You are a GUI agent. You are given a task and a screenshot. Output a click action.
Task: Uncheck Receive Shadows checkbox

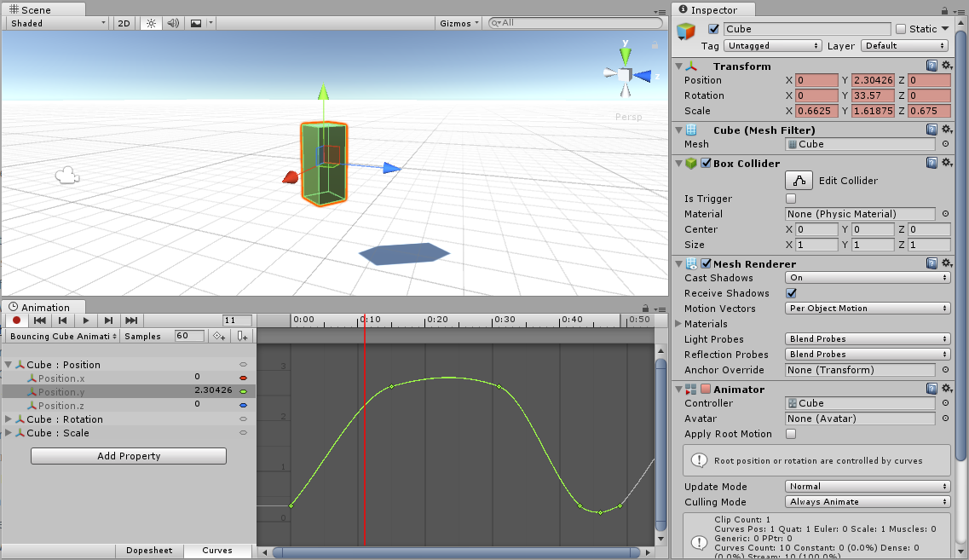[x=790, y=293]
